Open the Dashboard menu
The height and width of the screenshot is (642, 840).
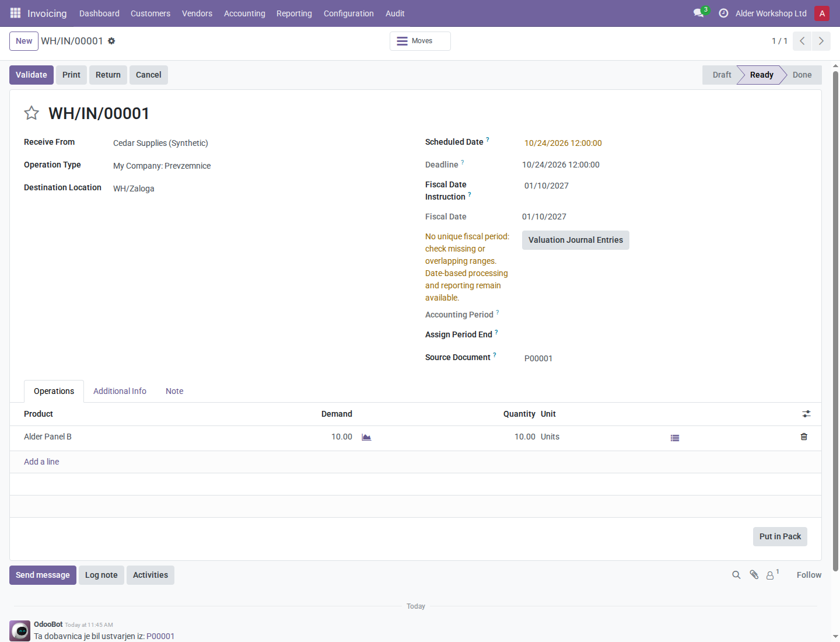coord(99,13)
